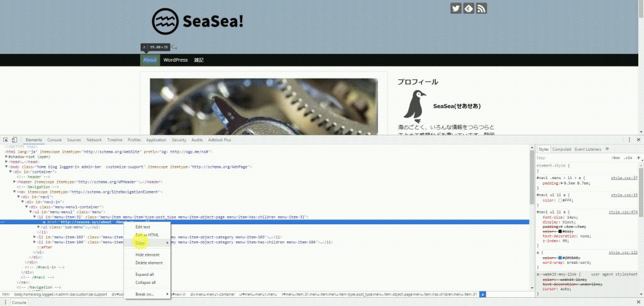Switch to the Adblock Plus tab
Viewport: 644px width, 306px height.
point(219,140)
